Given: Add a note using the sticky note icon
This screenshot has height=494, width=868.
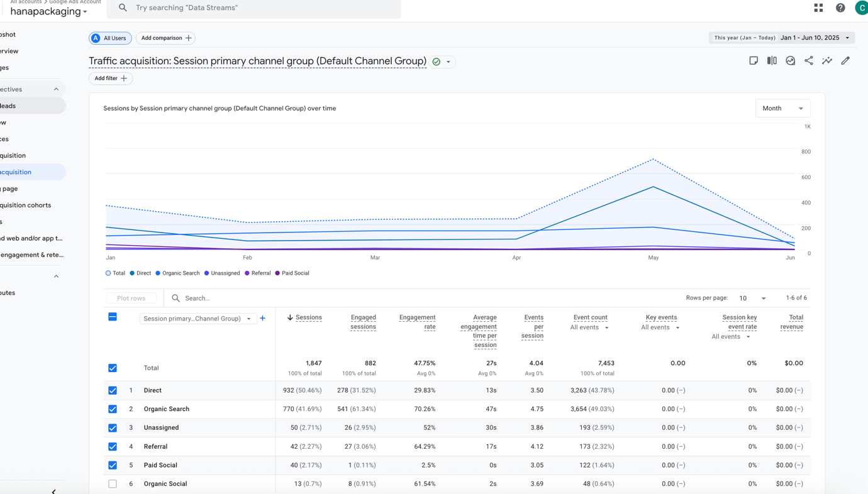Looking at the screenshot, I should (753, 60).
